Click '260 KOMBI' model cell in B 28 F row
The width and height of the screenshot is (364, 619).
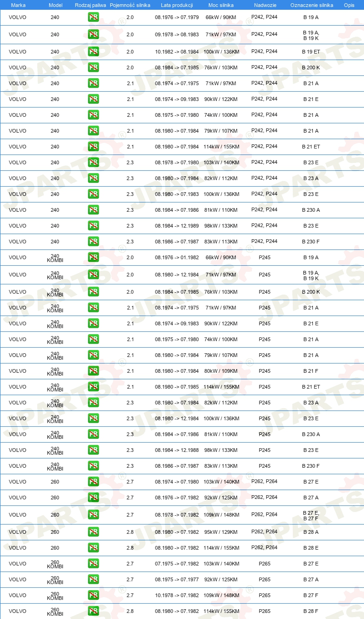tap(55, 611)
